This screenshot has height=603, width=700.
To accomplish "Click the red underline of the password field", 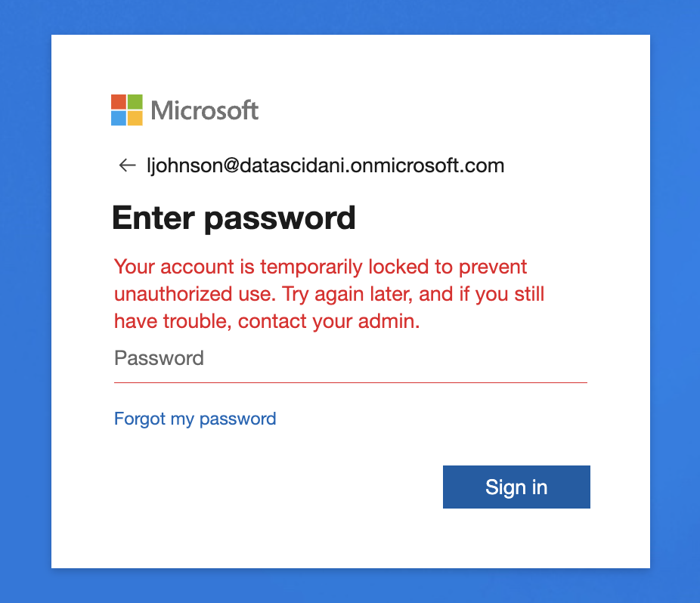I will coord(350,382).
